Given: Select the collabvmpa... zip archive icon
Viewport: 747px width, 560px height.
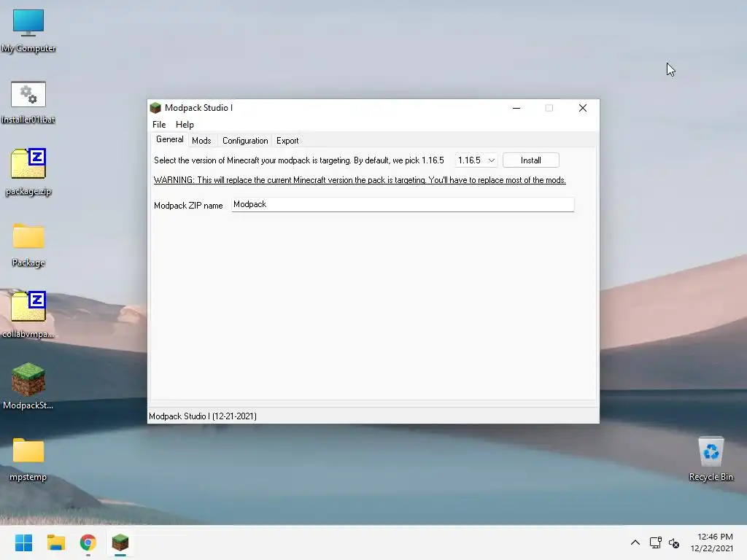Looking at the screenshot, I should tap(28, 315).
